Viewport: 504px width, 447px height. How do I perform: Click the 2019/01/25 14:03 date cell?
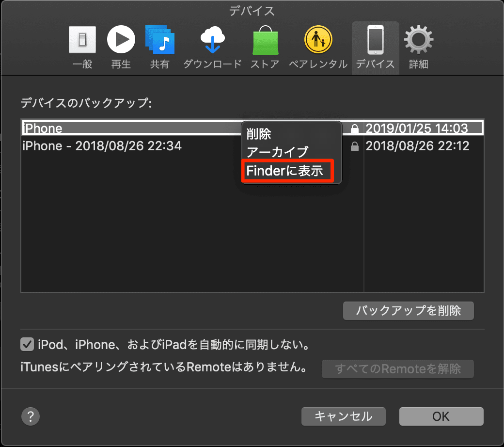pos(417,128)
